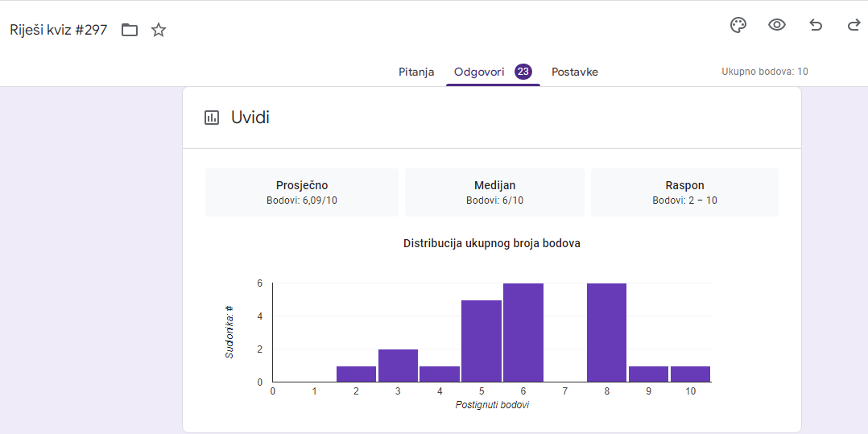Select the histogram bar for 5 points
The image size is (868, 434).
(482, 341)
